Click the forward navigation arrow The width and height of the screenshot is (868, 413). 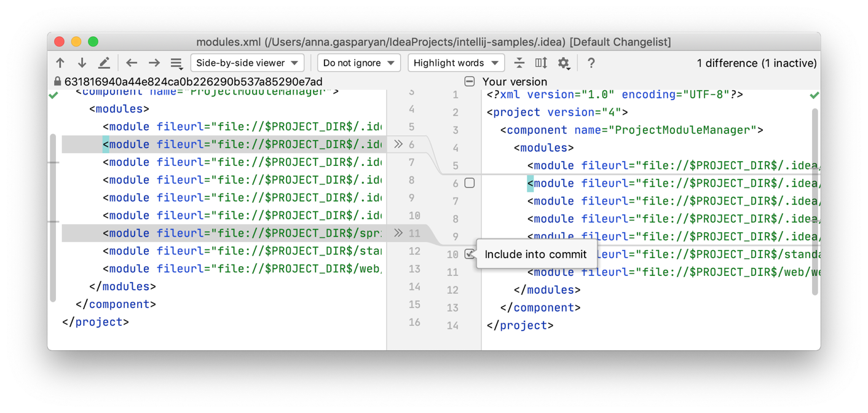click(x=153, y=62)
